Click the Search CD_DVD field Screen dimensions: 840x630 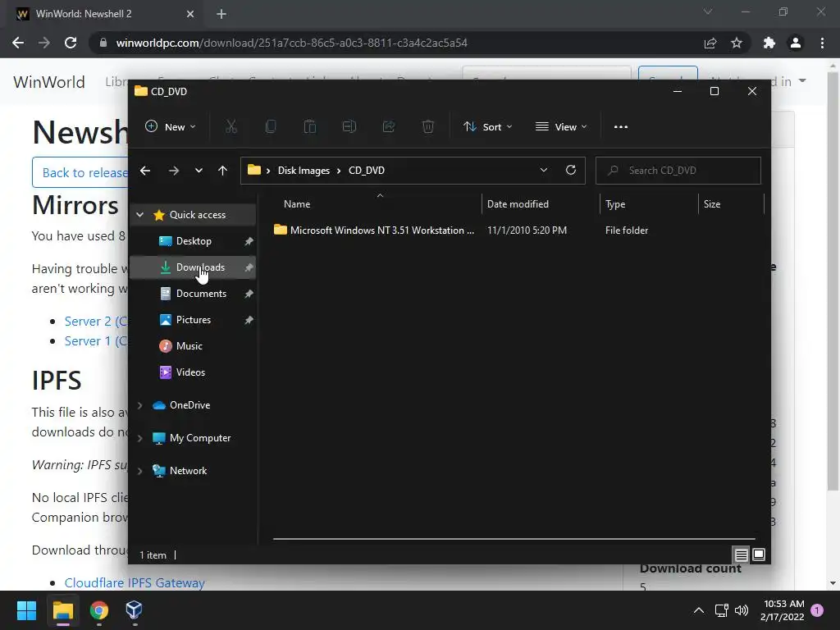tap(678, 171)
